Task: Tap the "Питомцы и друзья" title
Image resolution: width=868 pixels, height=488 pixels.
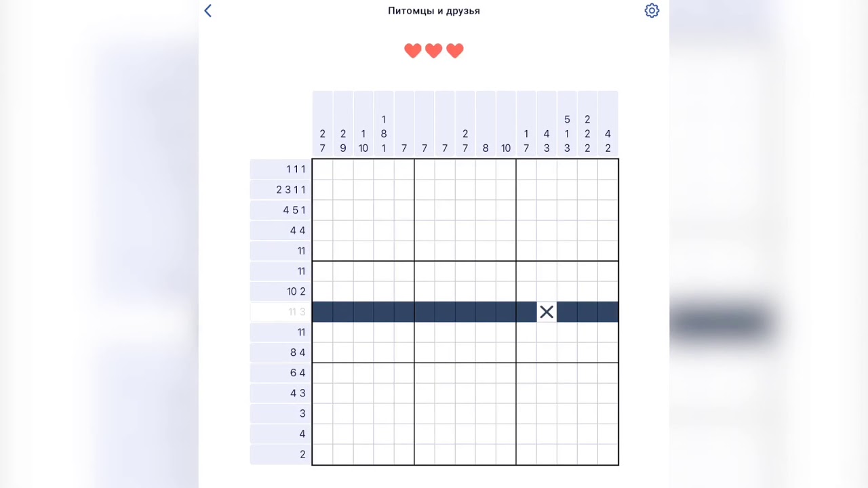Action: pos(434,11)
